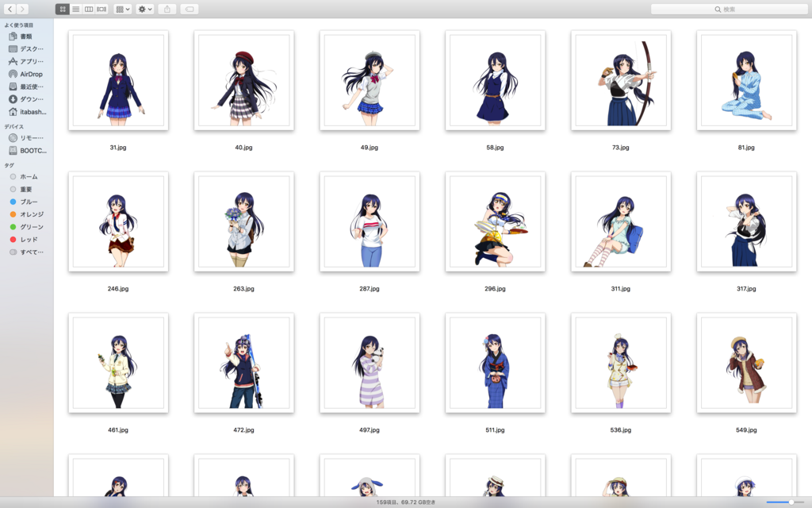Image resolution: width=812 pixels, height=508 pixels.
Task: Select リモー… remote disc device
Action: (26, 138)
